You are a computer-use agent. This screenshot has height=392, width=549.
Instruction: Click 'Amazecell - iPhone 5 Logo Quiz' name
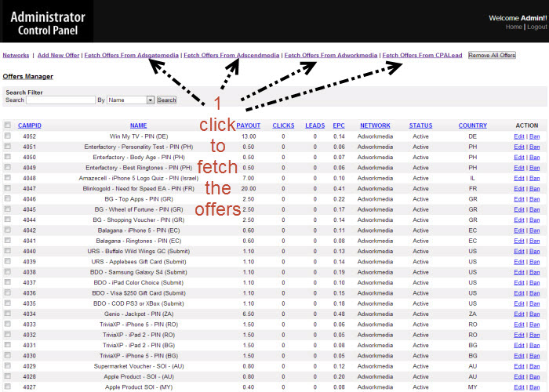pos(139,178)
